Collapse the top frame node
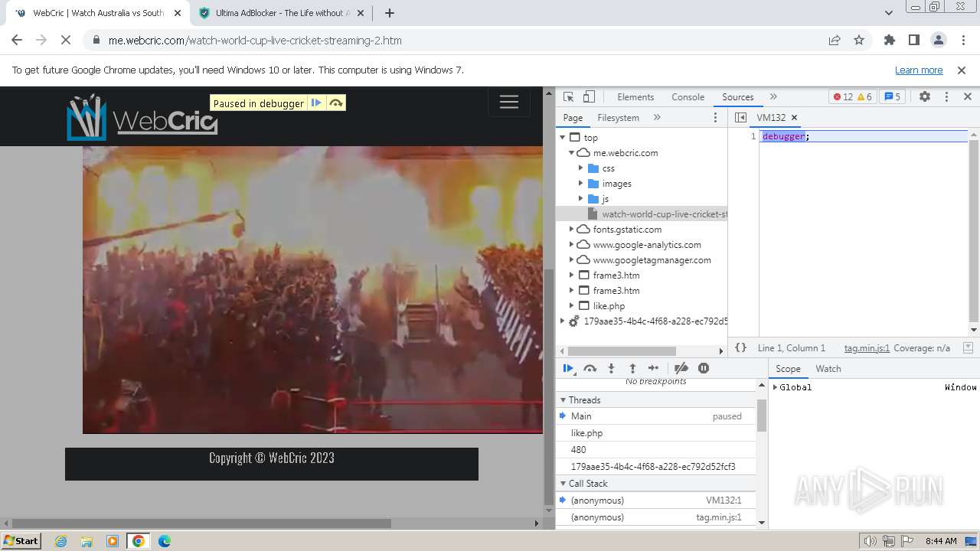The height and width of the screenshot is (551, 980). point(563,138)
